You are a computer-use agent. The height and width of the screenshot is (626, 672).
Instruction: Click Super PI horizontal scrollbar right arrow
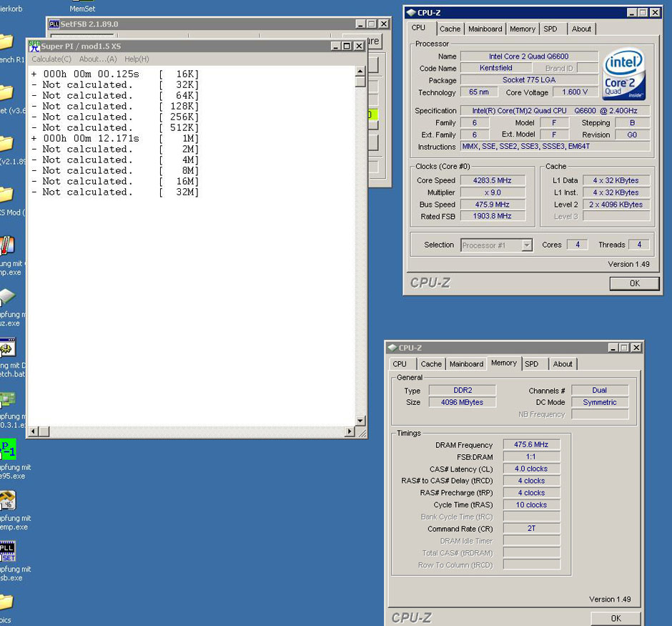pos(350,431)
